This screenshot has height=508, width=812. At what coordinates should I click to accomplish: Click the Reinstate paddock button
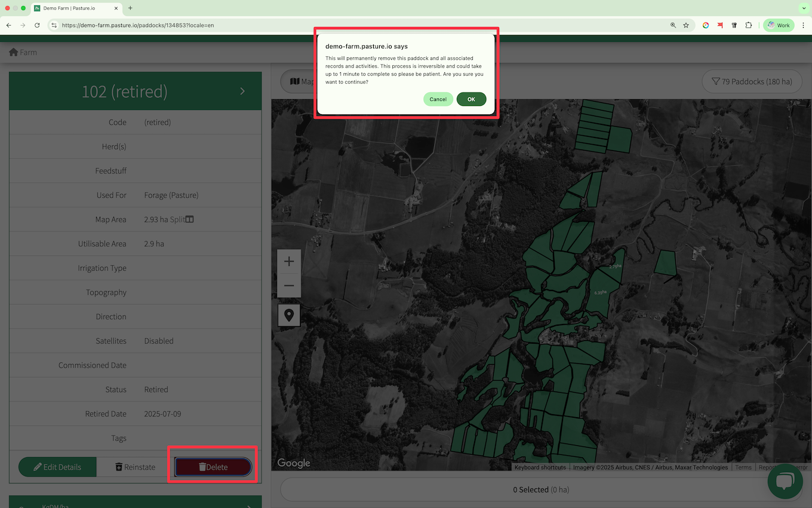(x=135, y=467)
